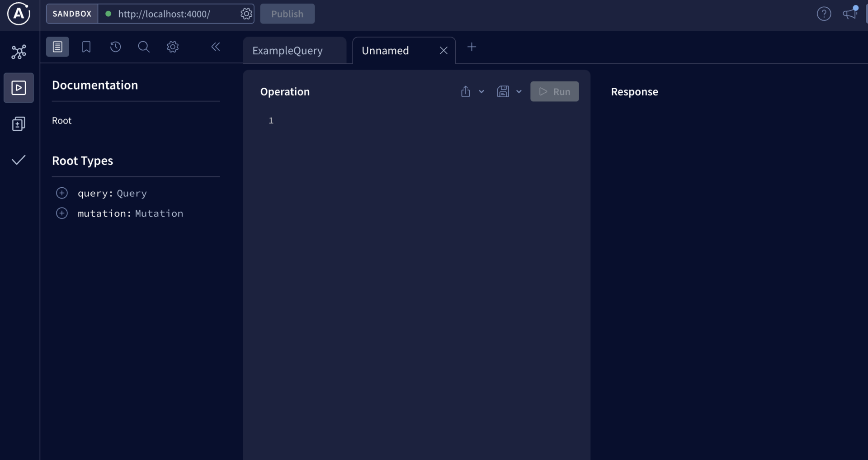
Task: Click the Publish button
Action: [x=288, y=14]
